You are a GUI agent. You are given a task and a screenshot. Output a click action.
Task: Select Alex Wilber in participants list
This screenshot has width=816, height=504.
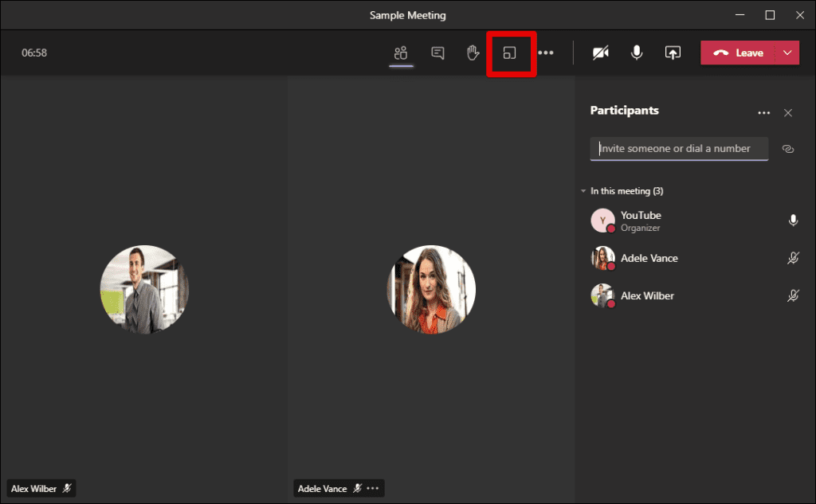tap(695, 296)
